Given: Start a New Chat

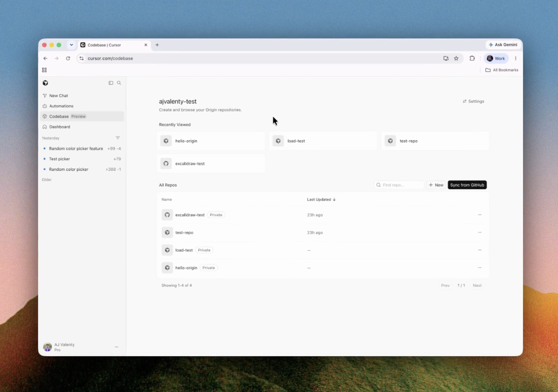Looking at the screenshot, I should [82, 95].
